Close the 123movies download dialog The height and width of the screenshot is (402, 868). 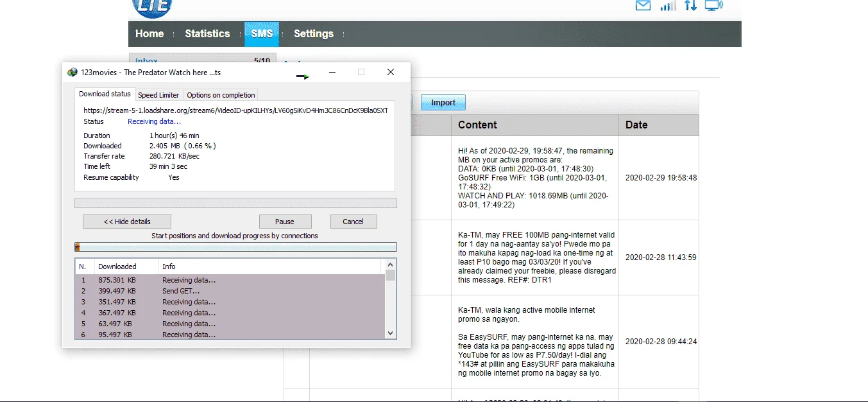390,73
